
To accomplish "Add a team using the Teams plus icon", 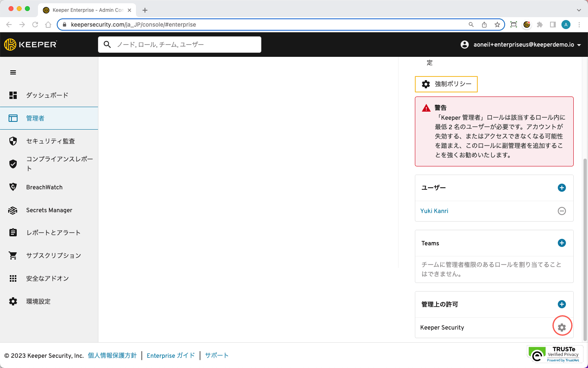I will tap(562, 243).
